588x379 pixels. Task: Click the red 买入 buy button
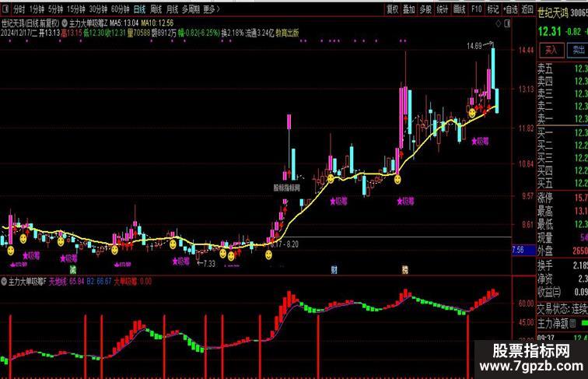coord(551,50)
